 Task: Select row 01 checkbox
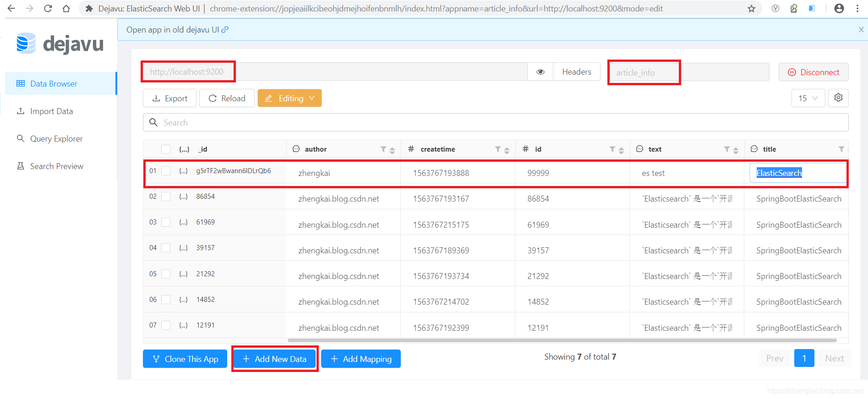[166, 171]
